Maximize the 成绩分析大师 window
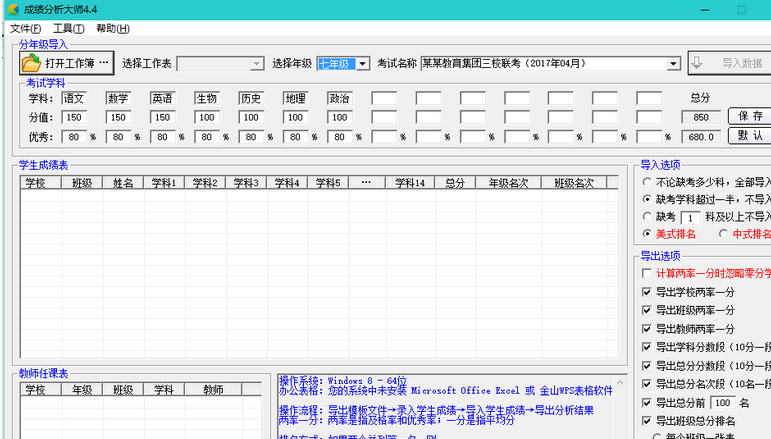The image size is (771, 439). point(741,10)
